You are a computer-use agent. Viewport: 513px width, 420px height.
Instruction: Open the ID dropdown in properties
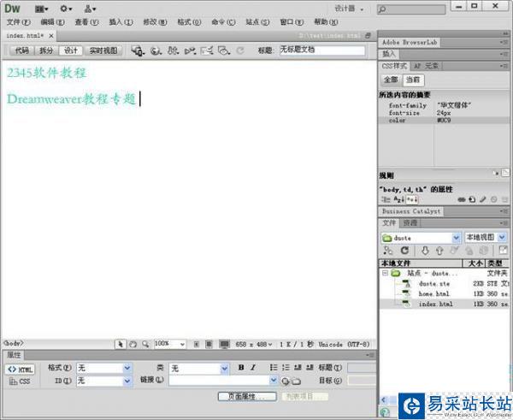click(127, 381)
